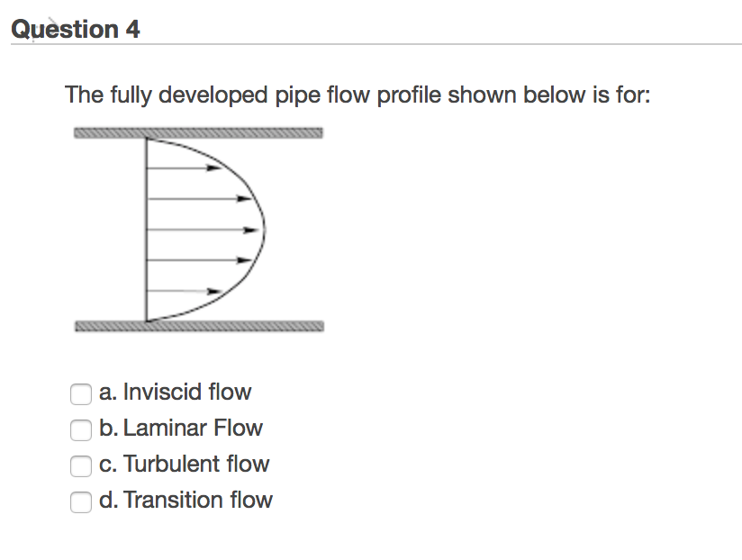
Task: Click the label 'a.' next to Inviscid flow
Action: pos(109,392)
